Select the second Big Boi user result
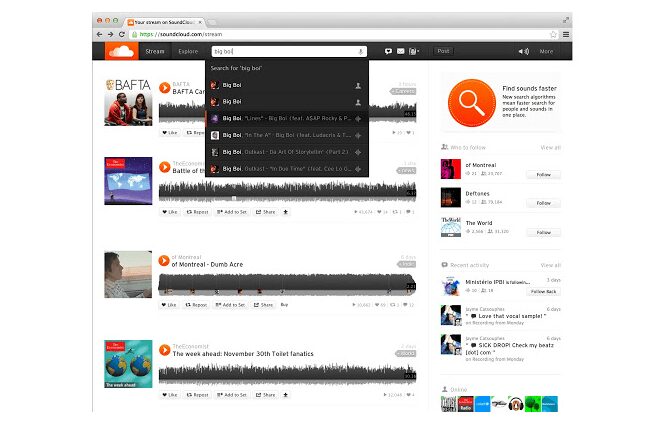The height and width of the screenshot is (432, 670). [287, 102]
